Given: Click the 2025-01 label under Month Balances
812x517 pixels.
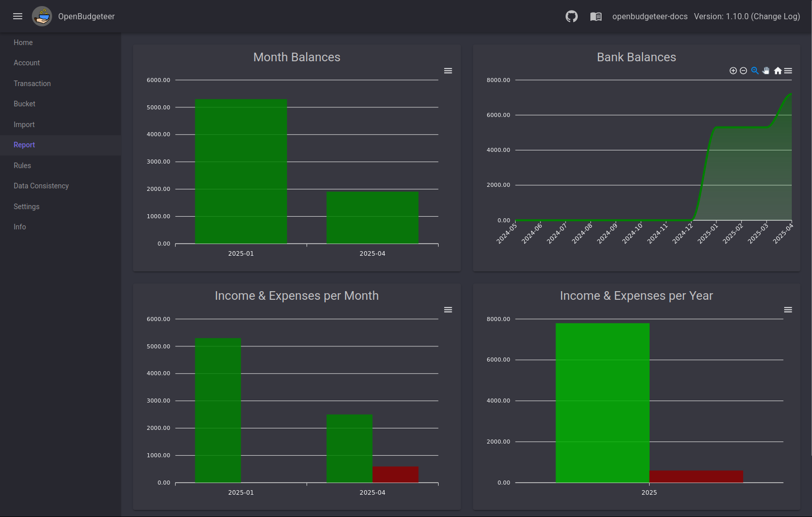Looking at the screenshot, I should (241, 254).
